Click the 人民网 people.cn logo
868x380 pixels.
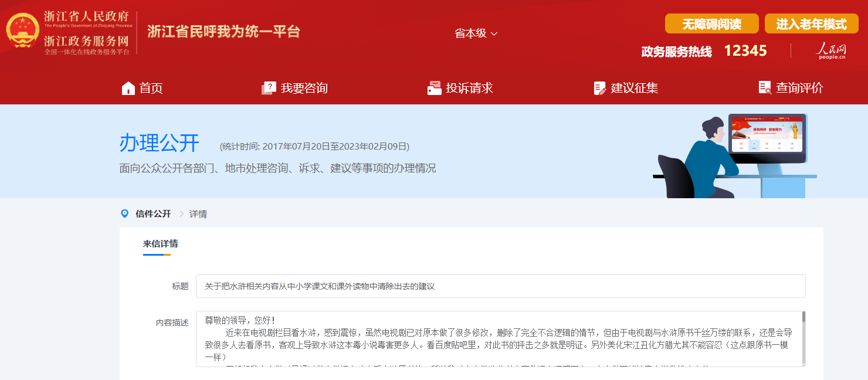(x=832, y=51)
